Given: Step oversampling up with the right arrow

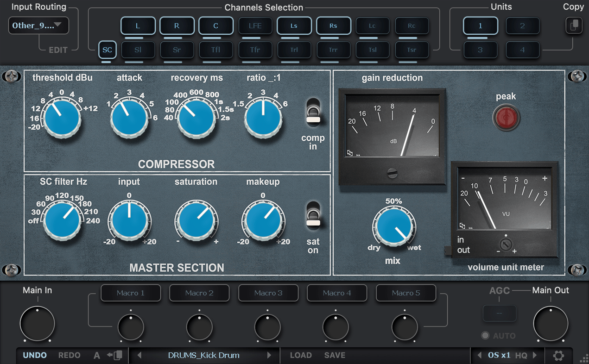Looking at the screenshot, I should click(x=535, y=355).
